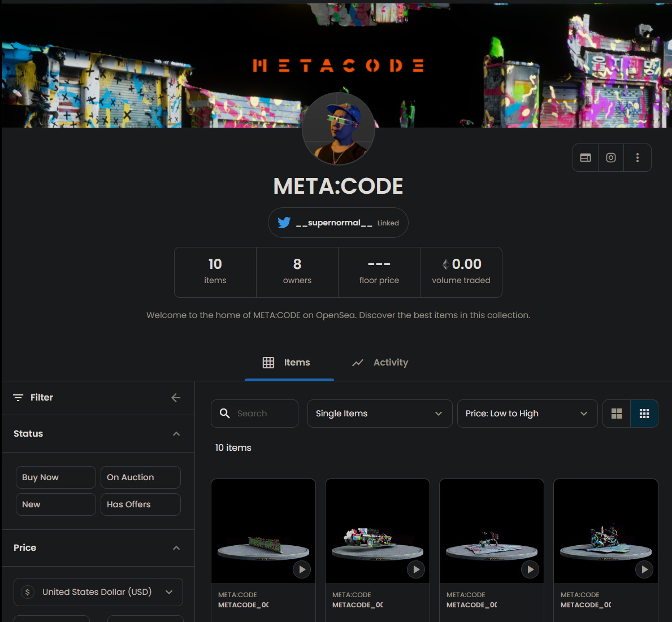Open the Price: Low to High sort dropdown
The width and height of the screenshot is (672, 622).
click(527, 414)
